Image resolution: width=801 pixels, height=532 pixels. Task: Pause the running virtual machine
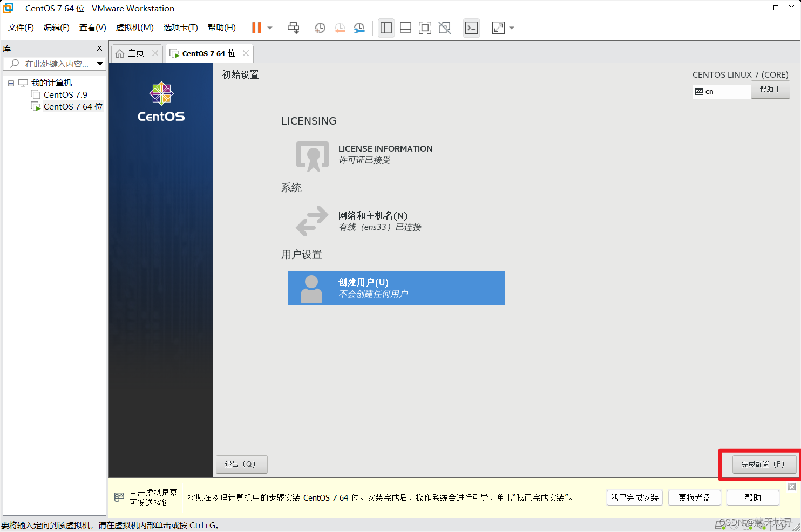257,28
